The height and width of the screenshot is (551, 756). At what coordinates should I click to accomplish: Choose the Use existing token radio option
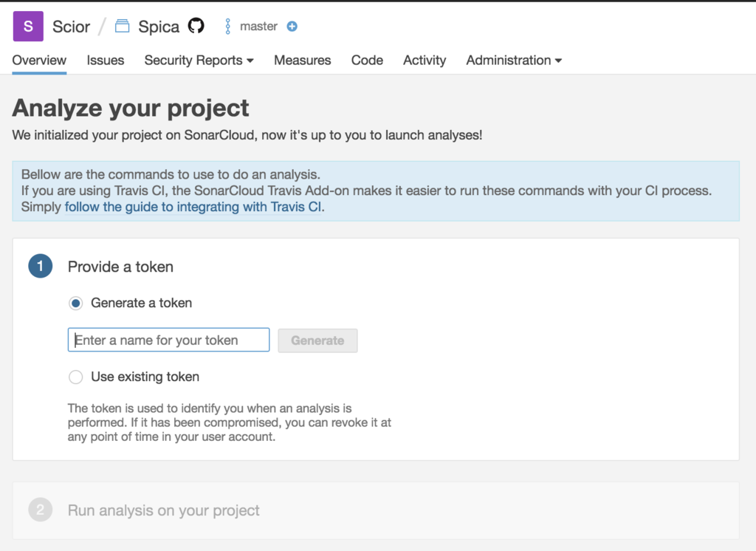coord(76,377)
